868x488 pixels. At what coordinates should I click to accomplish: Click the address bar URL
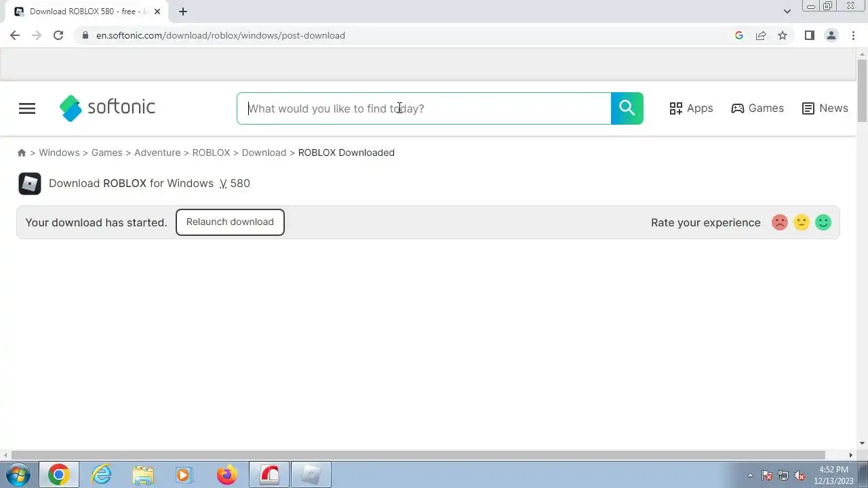pyautogui.click(x=220, y=35)
